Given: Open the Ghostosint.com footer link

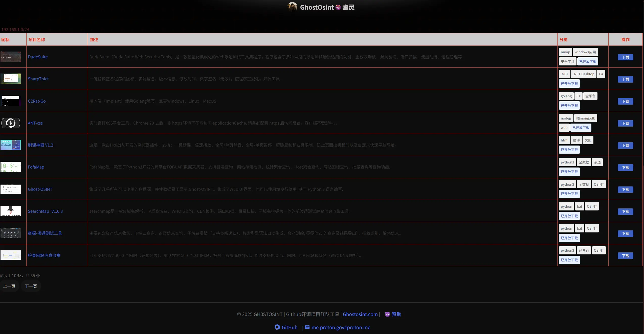Looking at the screenshot, I should click(360, 314).
